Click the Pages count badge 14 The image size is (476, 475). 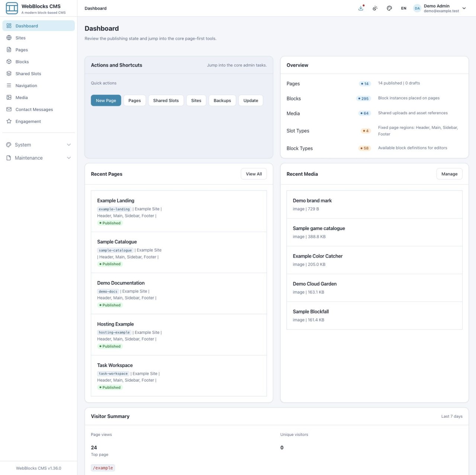coord(365,84)
